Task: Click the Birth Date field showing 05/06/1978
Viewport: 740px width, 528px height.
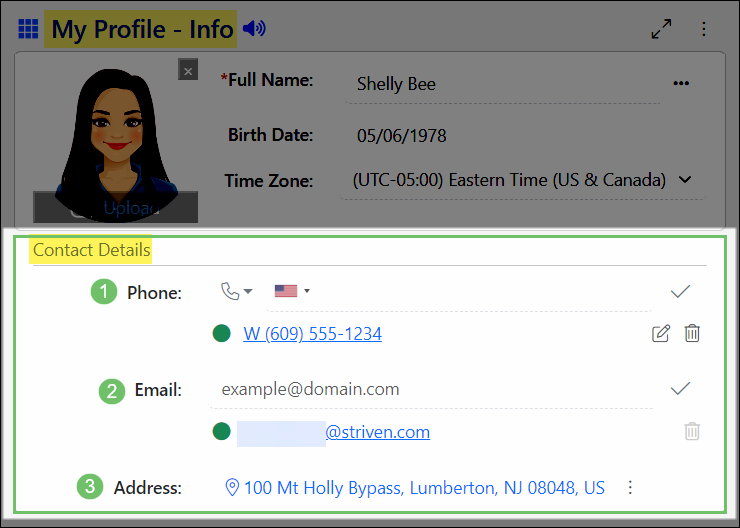Action: point(402,136)
